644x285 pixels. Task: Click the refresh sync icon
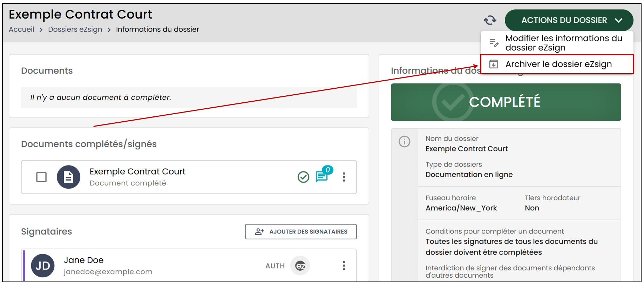coord(490,20)
